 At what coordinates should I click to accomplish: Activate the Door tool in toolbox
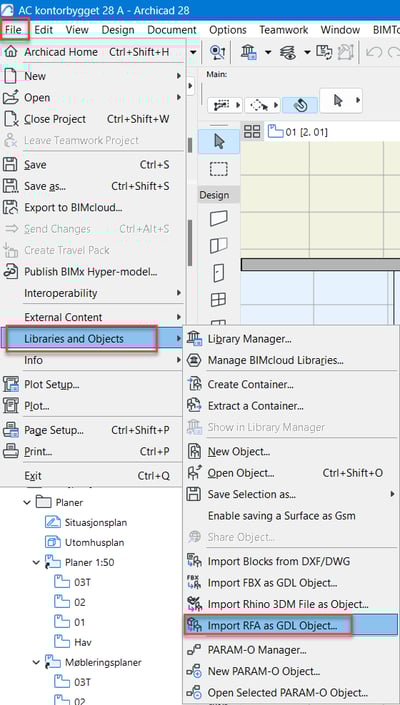click(219, 273)
